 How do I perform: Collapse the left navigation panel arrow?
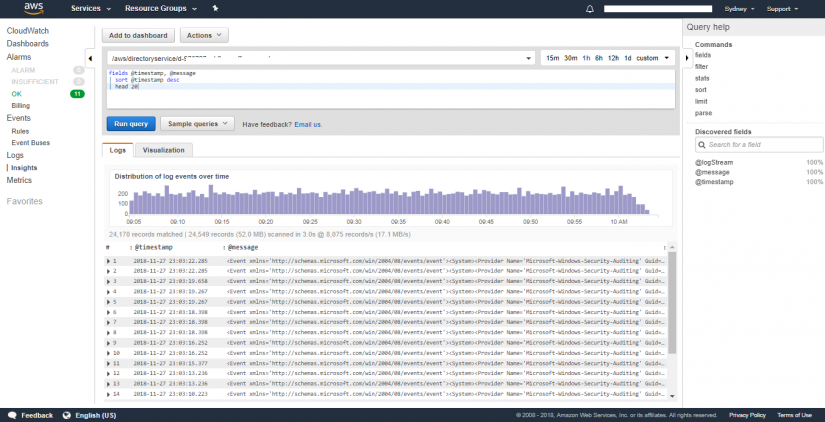(90, 58)
